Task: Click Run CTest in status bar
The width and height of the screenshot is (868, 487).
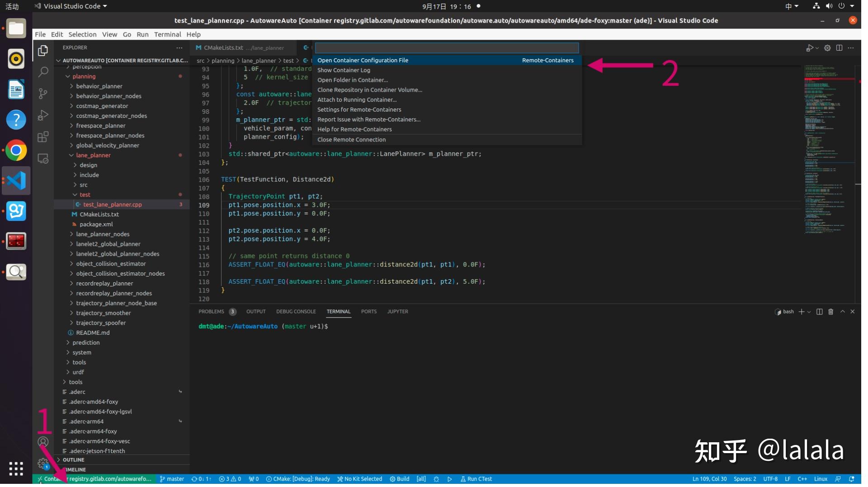Action: pyautogui.click(x=480, y=482)
